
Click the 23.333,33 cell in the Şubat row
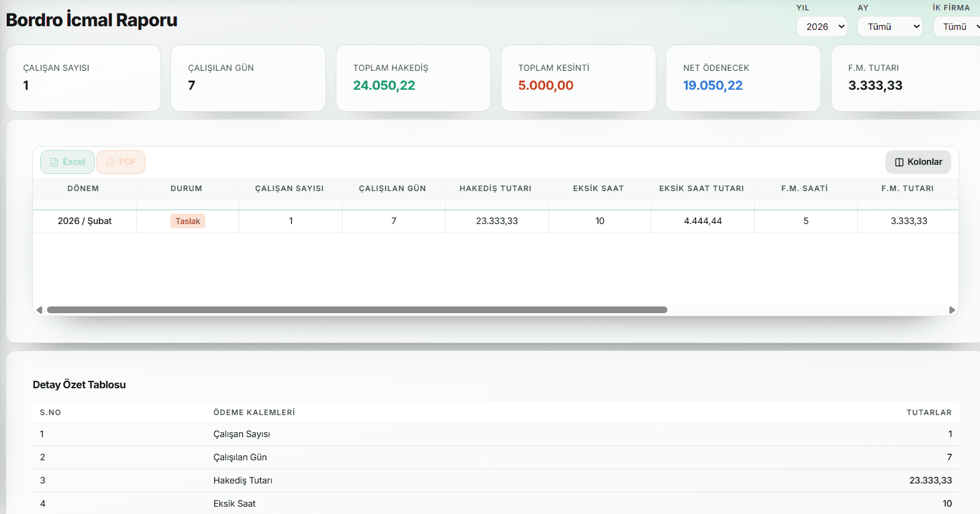497,221
